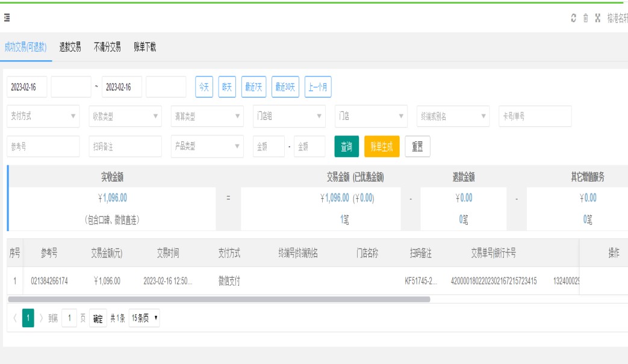Image resolution: width=628 pixels, height=364 pixels.
Task: Expand the 产品类型 dropdown
Action: click(x=207, y=146)
